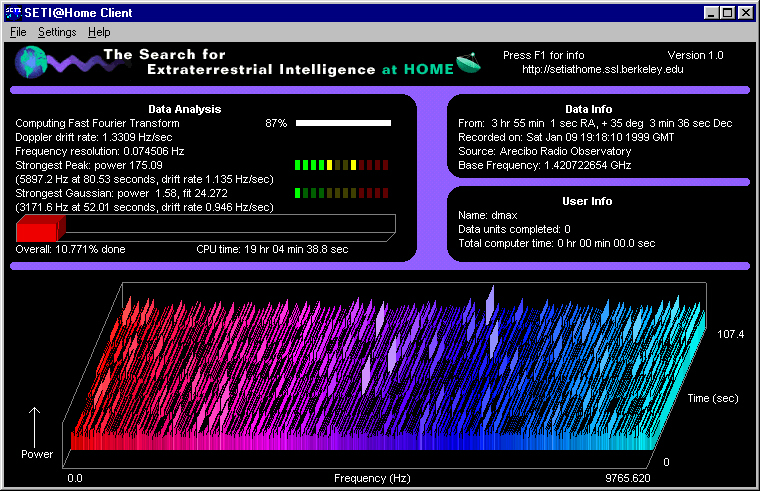Image resolution: width=760 pixels, height=491 pixels.
Task: Click the 'Data Analysis' heading
Action: [x=185, y=110]
